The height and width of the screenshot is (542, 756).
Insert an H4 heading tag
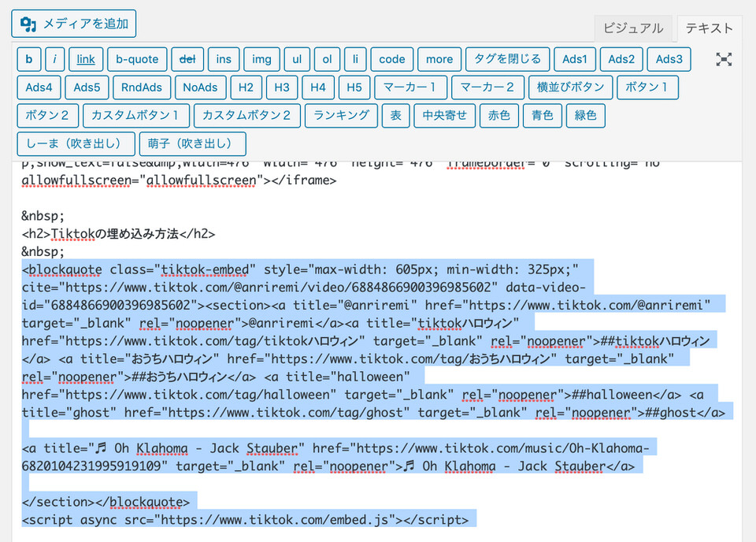(x=318, y=87)
